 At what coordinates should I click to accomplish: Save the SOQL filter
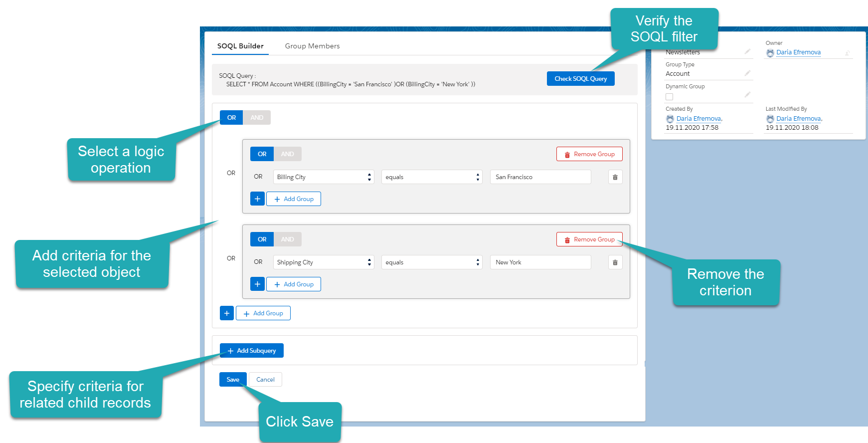(x=233, y=379)
